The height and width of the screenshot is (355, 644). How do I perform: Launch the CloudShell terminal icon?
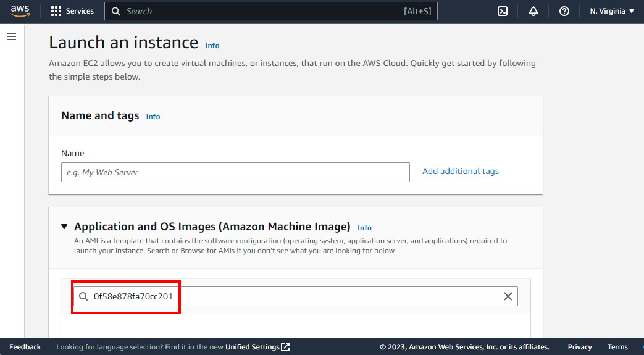pyautogui.click(x=503, y=11)
